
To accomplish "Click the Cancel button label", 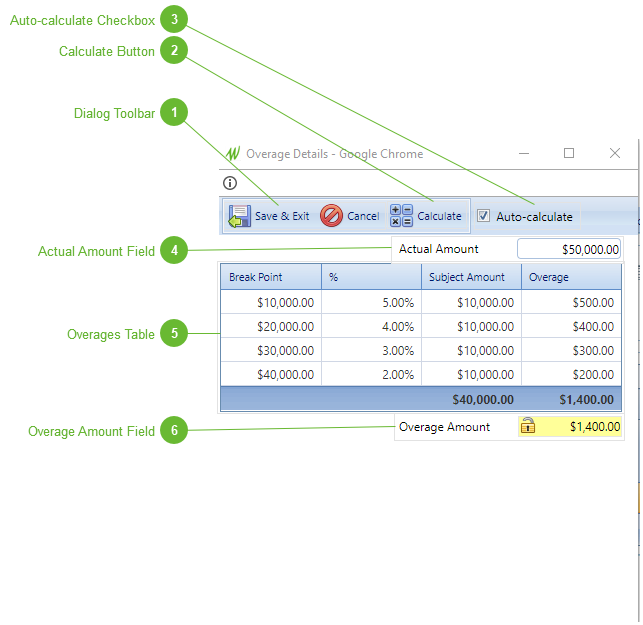I will click(363, 216).
